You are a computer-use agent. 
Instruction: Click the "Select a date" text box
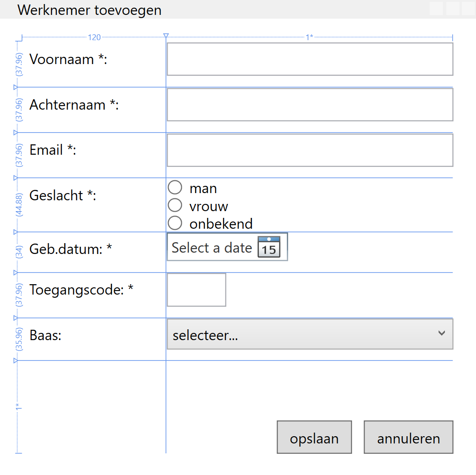[x=211, y=248]
